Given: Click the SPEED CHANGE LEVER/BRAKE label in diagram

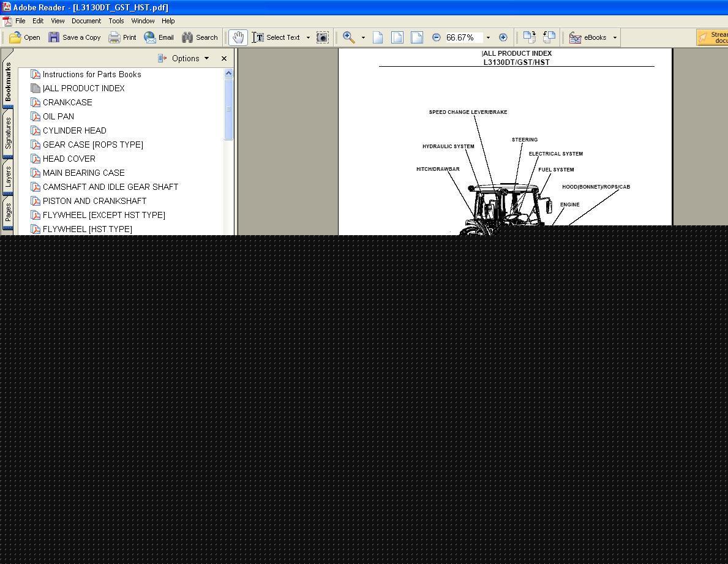Looking at the screenshot, I should pos(468,112).
